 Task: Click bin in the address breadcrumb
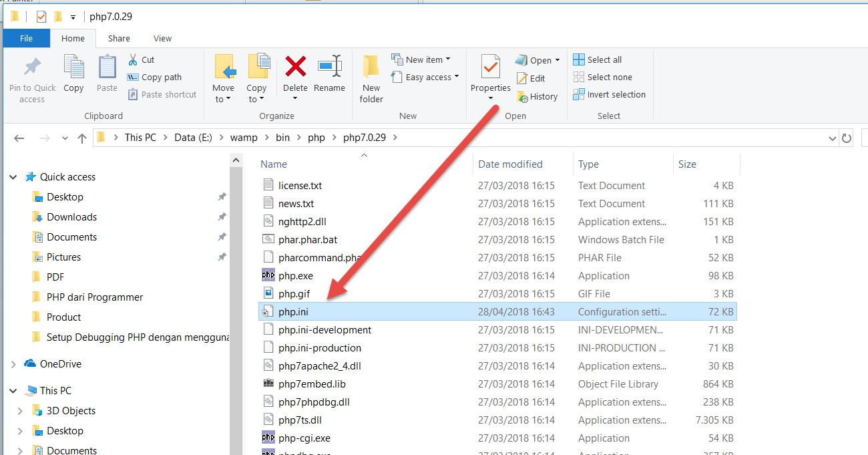coord(284,137)
